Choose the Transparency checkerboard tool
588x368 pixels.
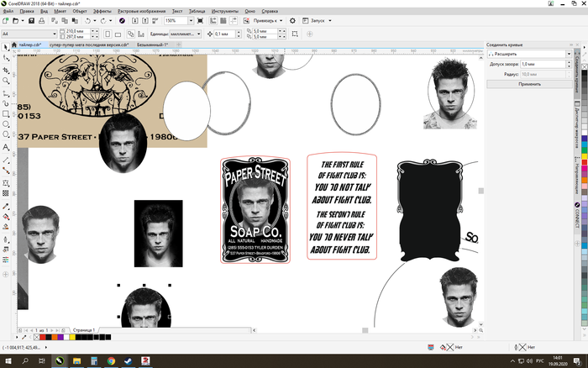pyautogui.click(x=6, y=193)
